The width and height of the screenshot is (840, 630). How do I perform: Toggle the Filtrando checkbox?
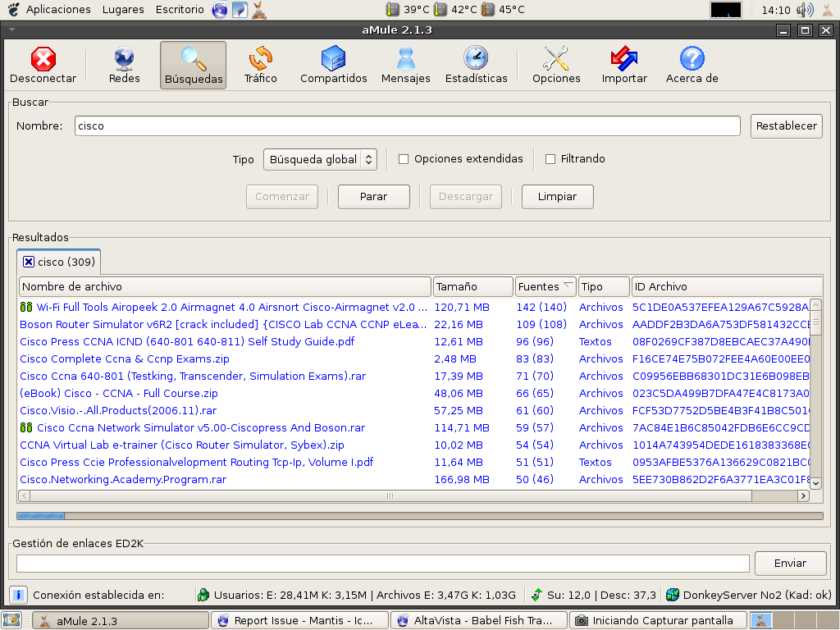coord(550,159)
